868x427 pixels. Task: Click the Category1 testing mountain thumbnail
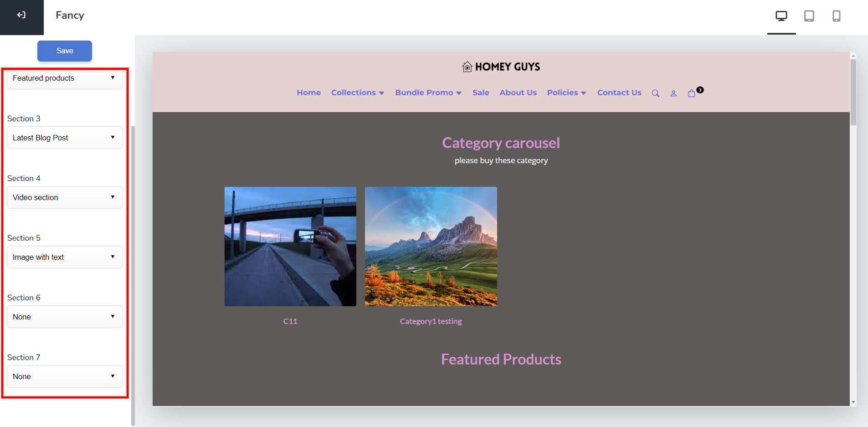(431, 247)
